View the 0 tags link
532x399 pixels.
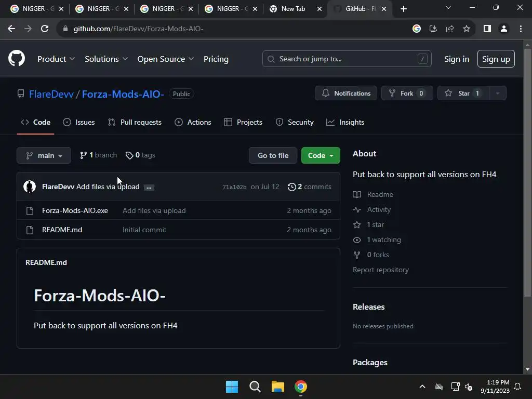tap(140, 155)
